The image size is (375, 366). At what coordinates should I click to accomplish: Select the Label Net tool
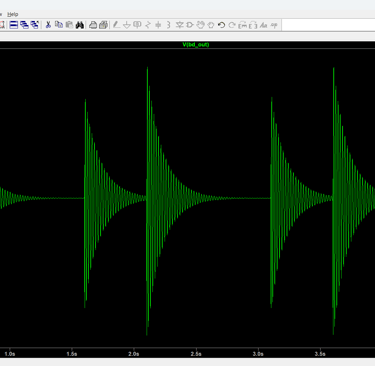point(137,25)
